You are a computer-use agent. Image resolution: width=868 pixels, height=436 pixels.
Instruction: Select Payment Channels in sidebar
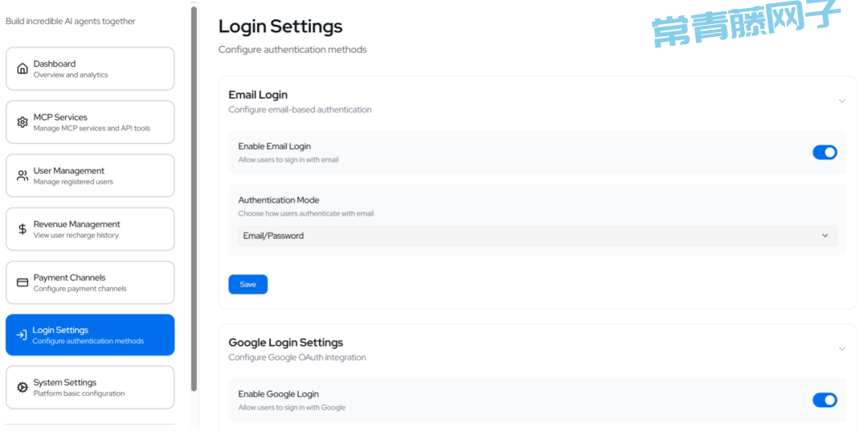click(x=90, y=282)
